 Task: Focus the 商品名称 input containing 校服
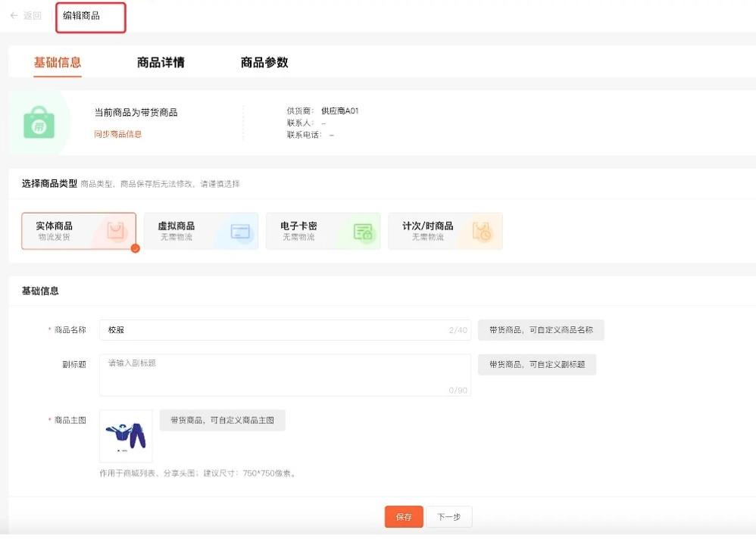pyautogui.click(x=285, y=330)
